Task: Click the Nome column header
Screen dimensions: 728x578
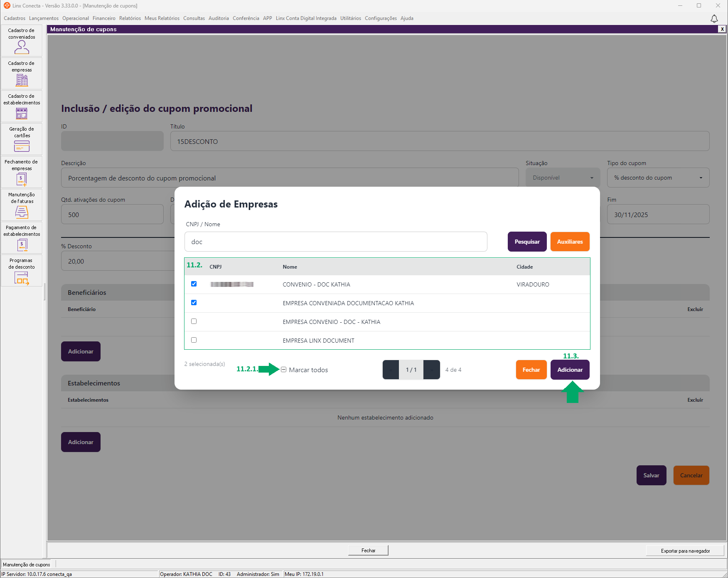Action: (290, 267)
